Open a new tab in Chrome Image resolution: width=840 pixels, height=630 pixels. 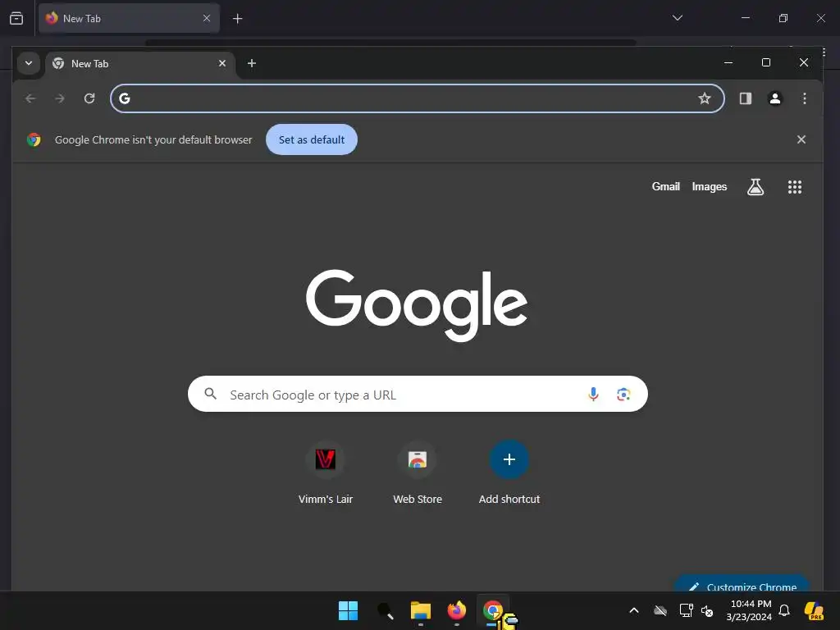[252, 63]
